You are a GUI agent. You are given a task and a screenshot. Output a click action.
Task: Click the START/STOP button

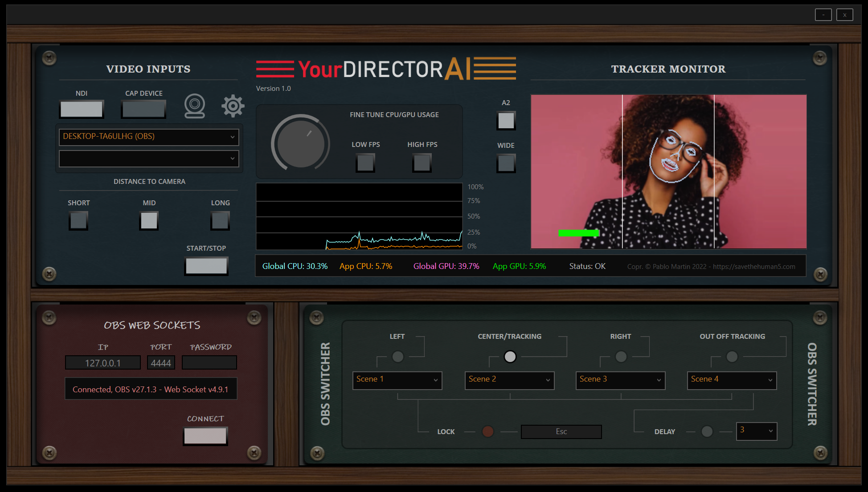click(x=206, y=266)
